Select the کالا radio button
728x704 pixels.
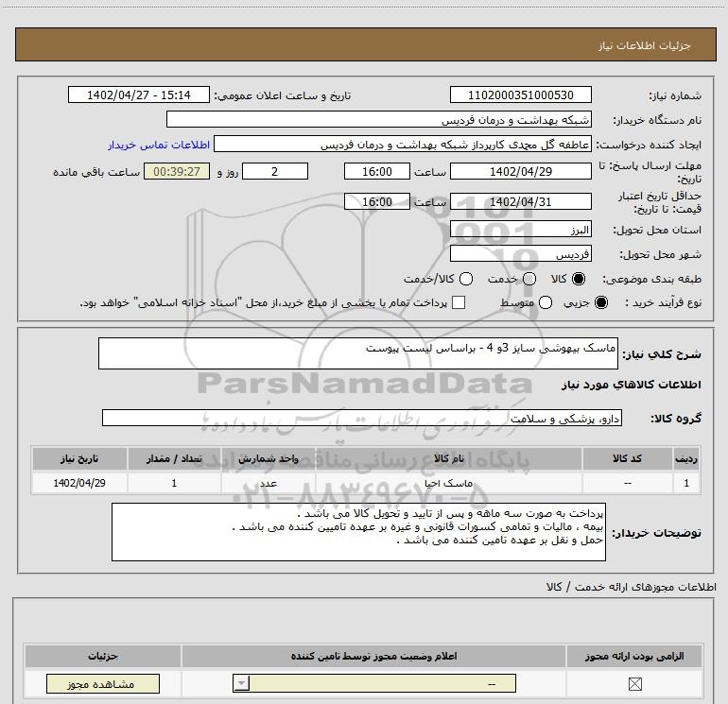(579, 279)
